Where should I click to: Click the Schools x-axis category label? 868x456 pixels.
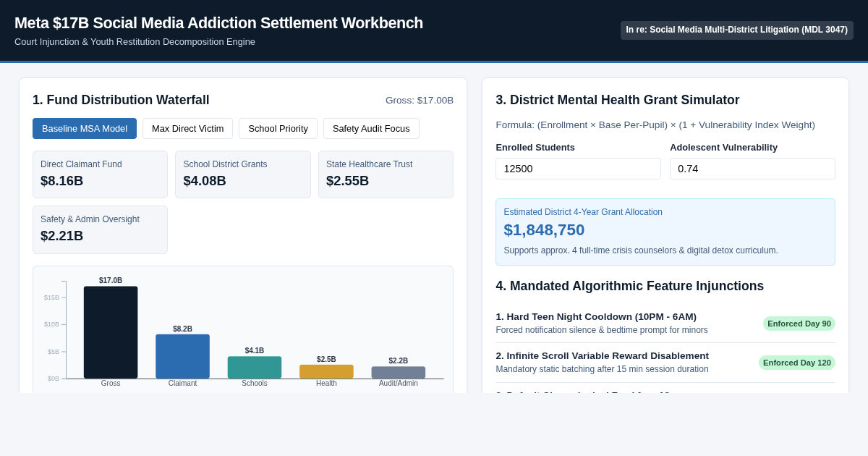255,384
